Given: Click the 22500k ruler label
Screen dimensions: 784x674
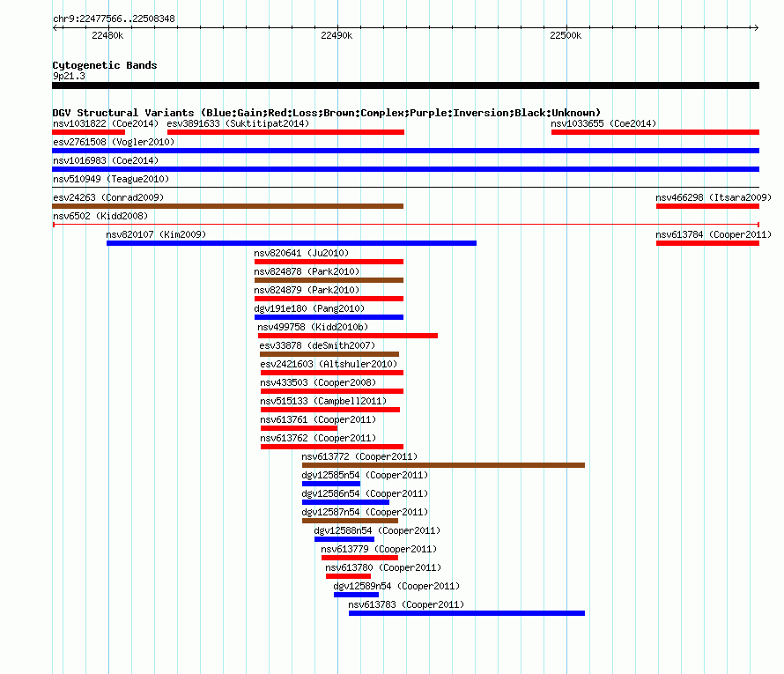Looking at the screenshot, I should click(x=566, y=35).
